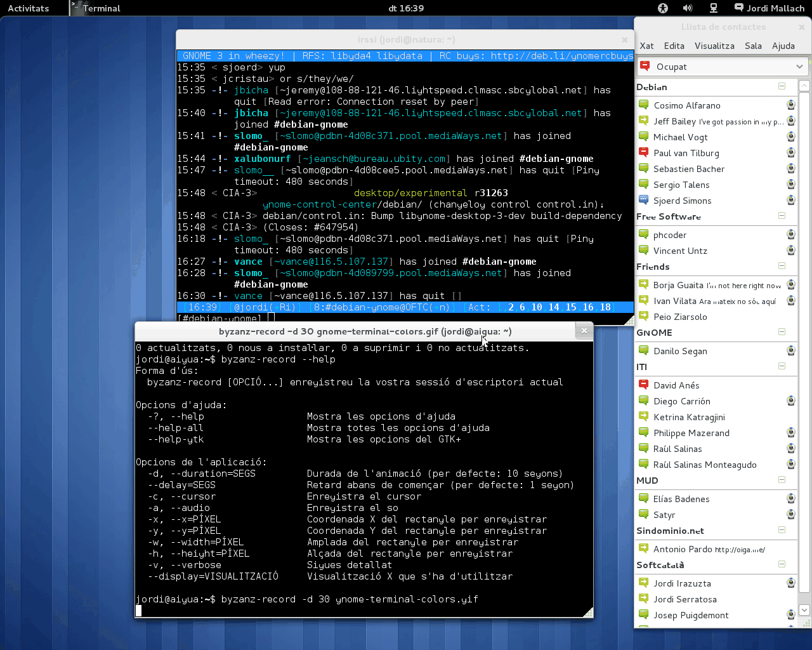Image resolution: width=812 pixels, height=650 pixels.
Task: Click Danilo Segan's webcam icon
Action: coord(791,350)
